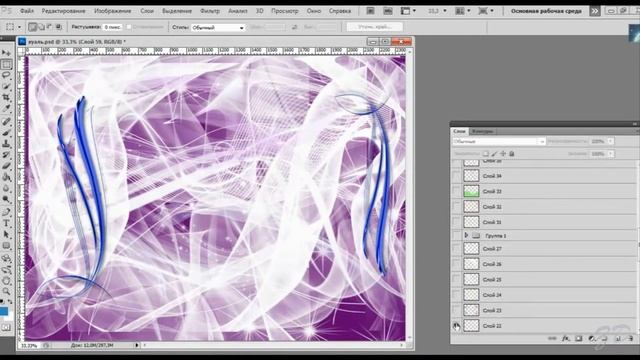
Task: Show layer Слой 31
Action: (456, 222)
